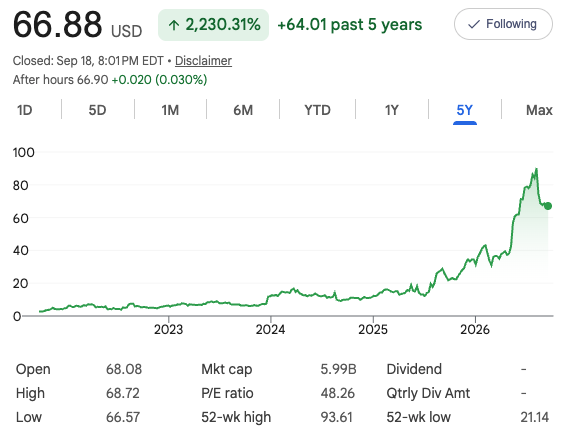
Task: Click the Mkt cap value 5.99B
Action: point(338,369)
